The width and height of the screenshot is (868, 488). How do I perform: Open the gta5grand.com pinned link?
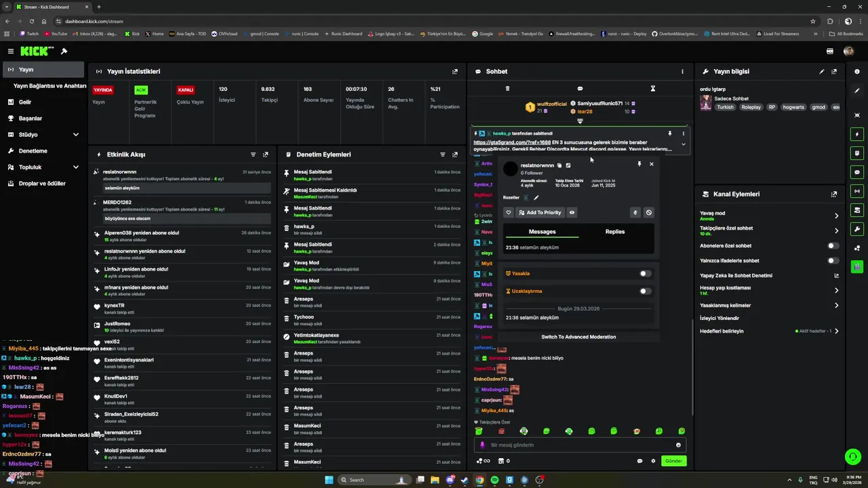click(x=512, y=142)
